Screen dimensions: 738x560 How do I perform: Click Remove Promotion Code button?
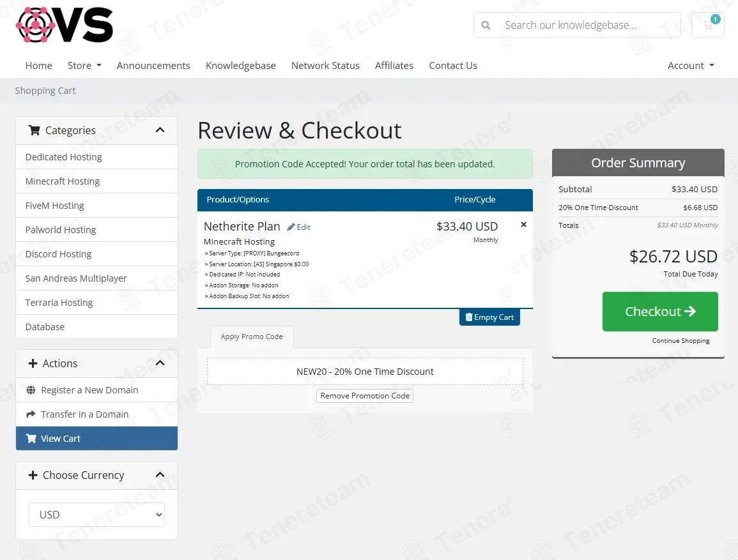coord(365,396)
